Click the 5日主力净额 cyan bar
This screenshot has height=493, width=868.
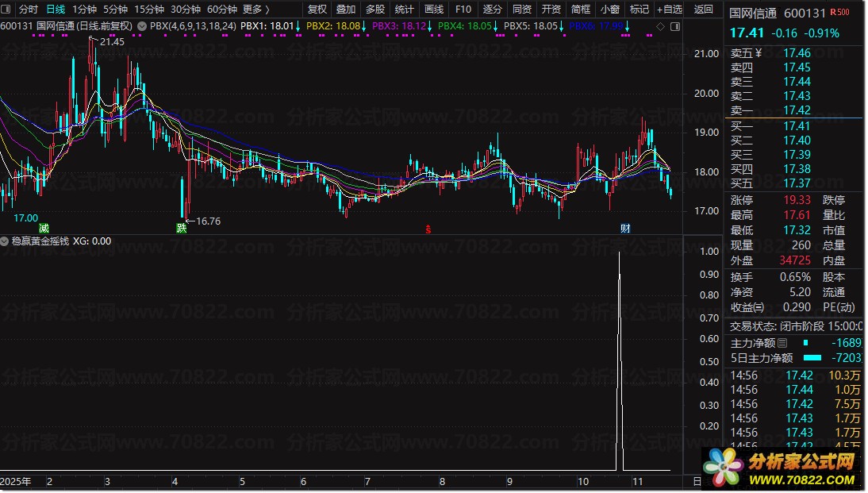[812, 358]
